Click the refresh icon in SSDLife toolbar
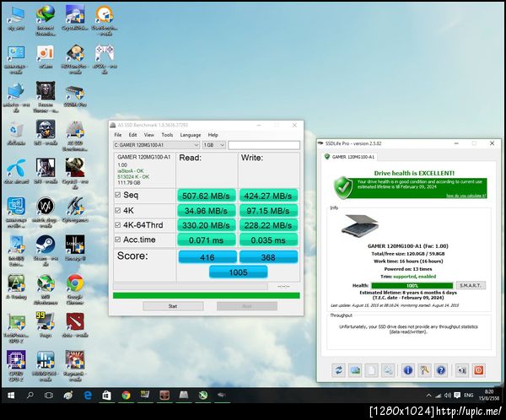The image size is (506, 420). click(x=338, y=369)
